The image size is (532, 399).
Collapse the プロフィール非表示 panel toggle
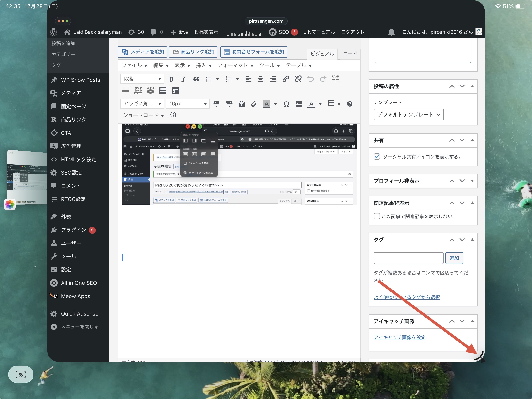472,181
